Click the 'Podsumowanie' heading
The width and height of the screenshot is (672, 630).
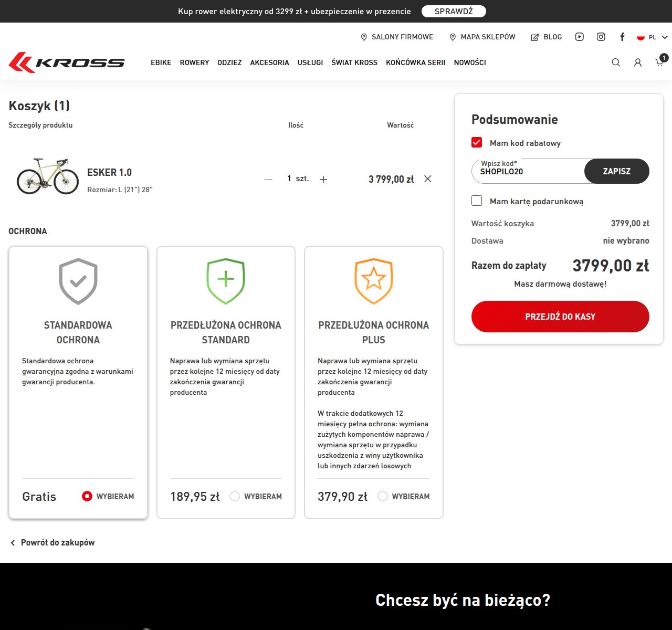[514, 120]
